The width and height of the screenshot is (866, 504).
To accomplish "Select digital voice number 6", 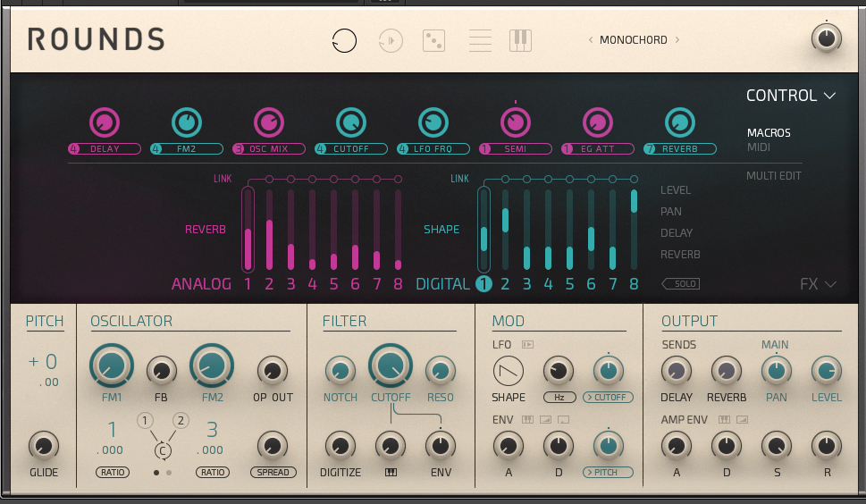I will point(591,284).
